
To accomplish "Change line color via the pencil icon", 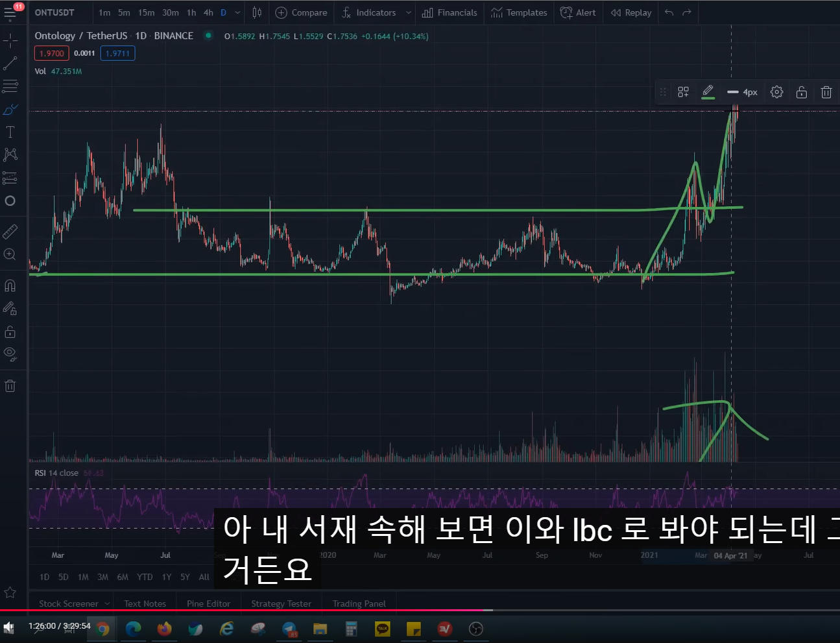I will tap(708, 92).
